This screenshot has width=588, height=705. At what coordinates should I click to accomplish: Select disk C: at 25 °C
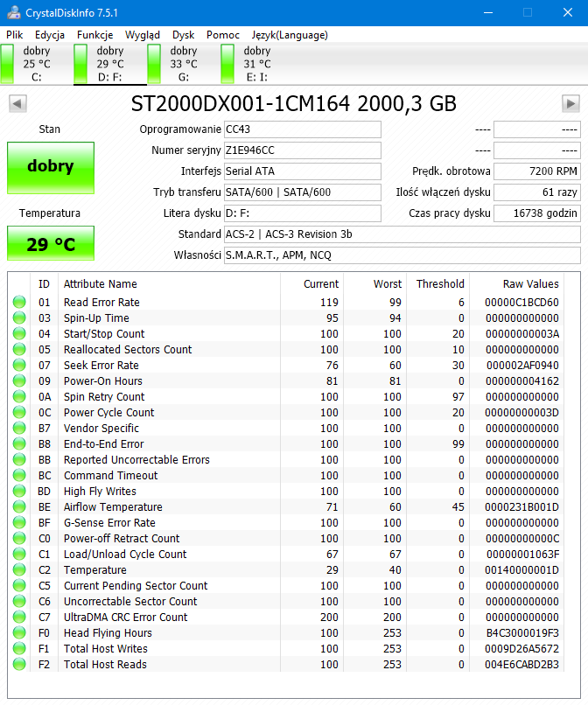click(37, 64)
